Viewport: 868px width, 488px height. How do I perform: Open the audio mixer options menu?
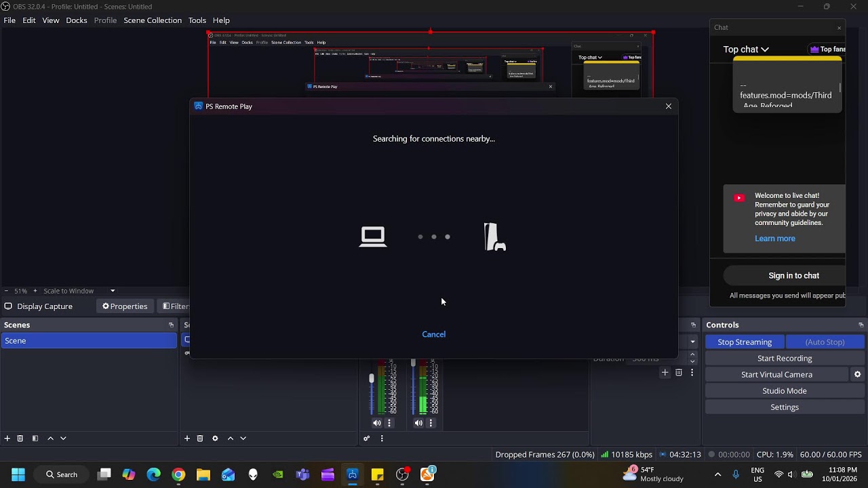(382, 439)
